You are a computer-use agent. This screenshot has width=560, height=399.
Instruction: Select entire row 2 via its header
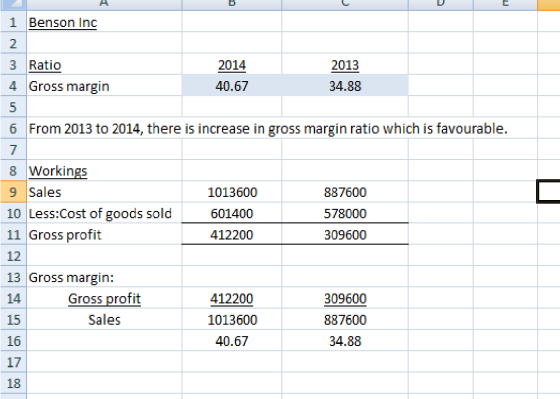13,43
